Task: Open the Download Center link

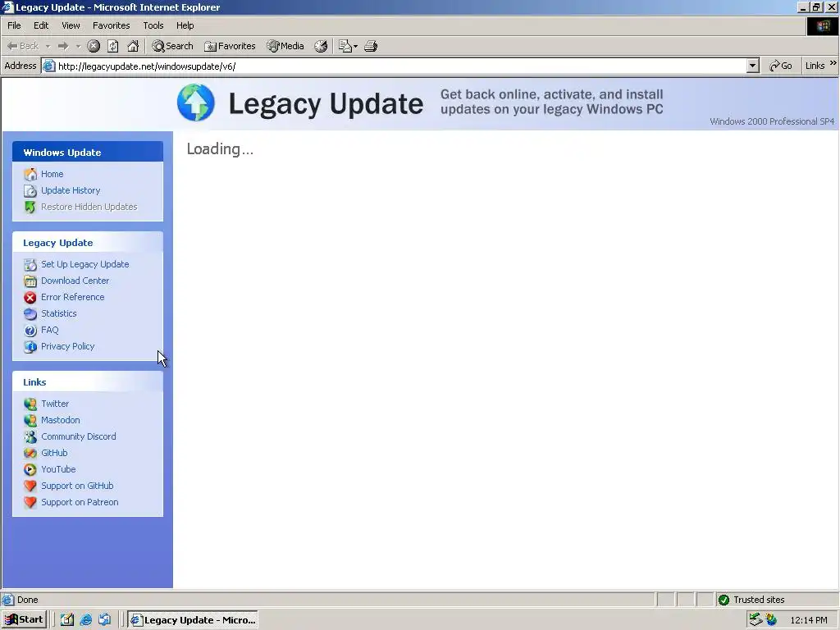Action: tap(75, 281)
